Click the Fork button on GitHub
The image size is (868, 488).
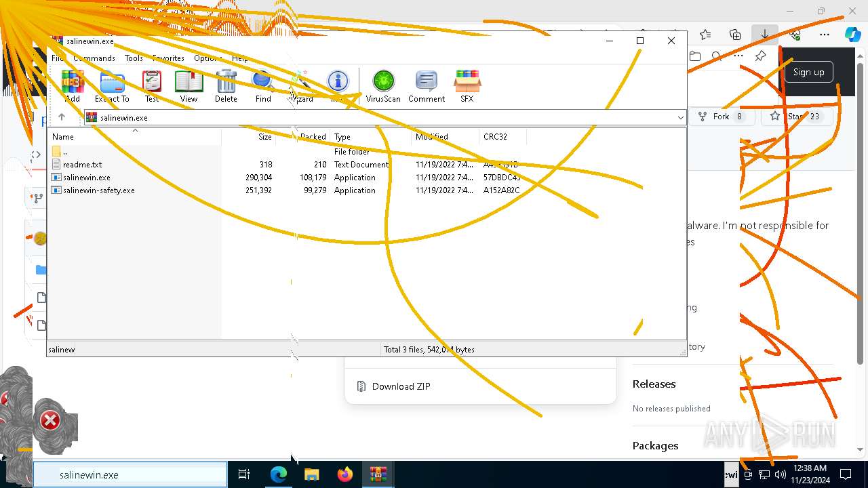tap(720, 117)
